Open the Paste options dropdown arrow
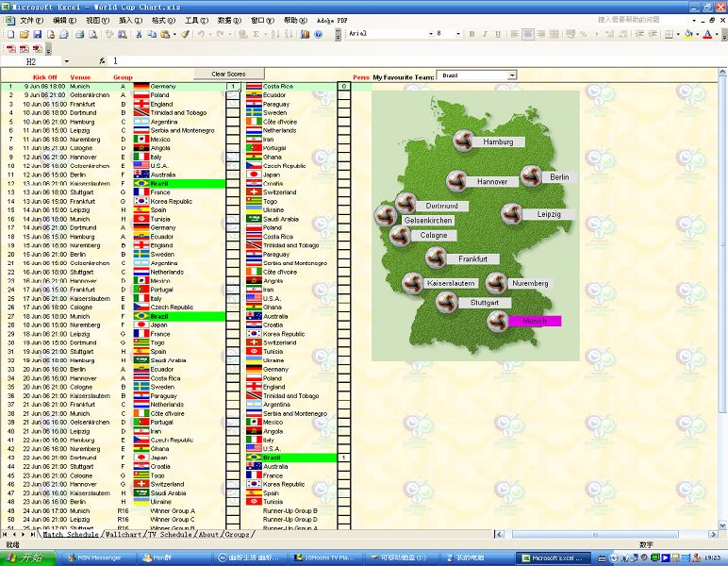The height and width of the screenshot is (566, 728). point(174,34)
